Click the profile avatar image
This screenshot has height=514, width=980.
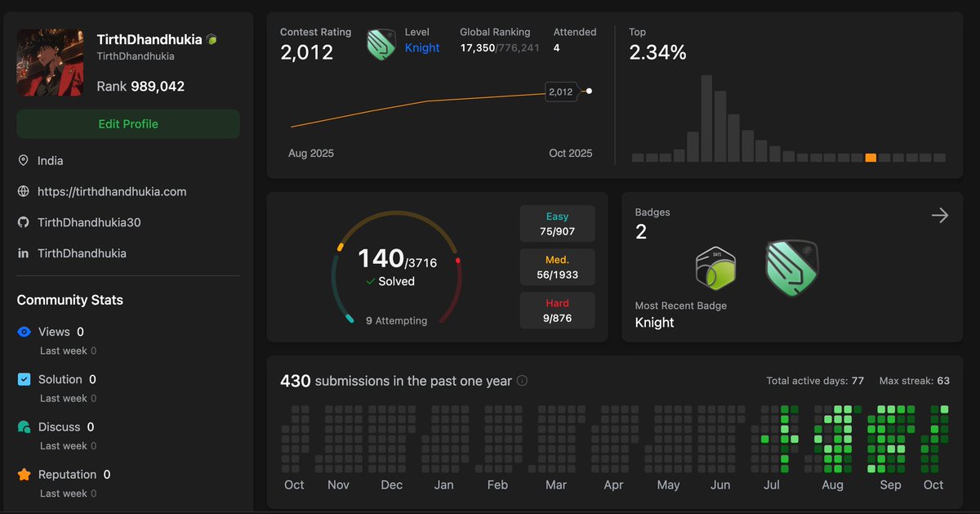click(x=50, y=63)
